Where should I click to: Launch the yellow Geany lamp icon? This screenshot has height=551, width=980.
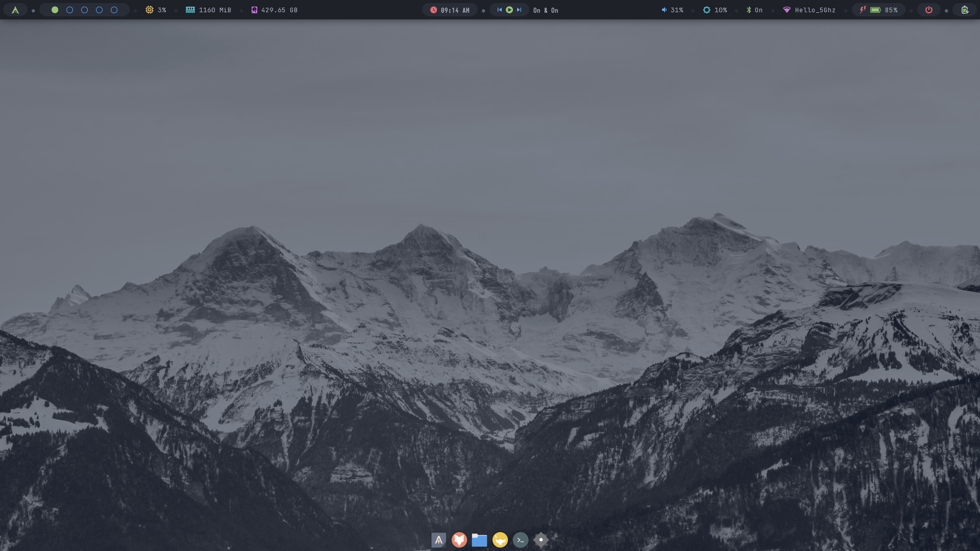[500, 540]
